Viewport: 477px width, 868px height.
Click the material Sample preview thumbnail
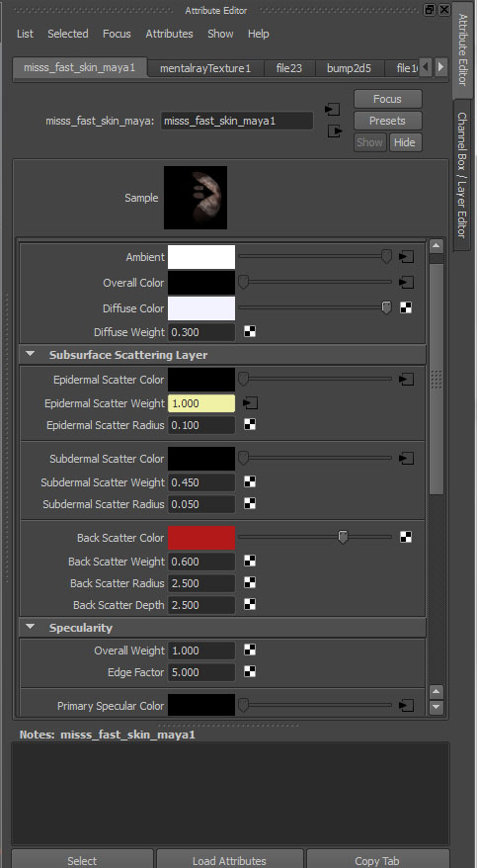click(196, 198)
